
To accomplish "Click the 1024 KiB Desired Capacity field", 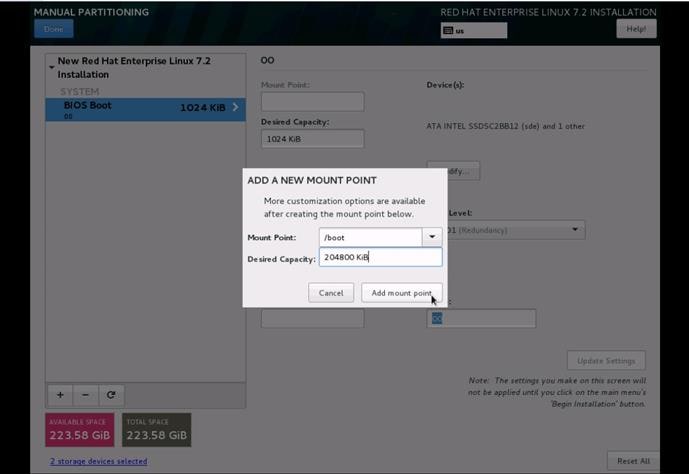I will 312,139.
